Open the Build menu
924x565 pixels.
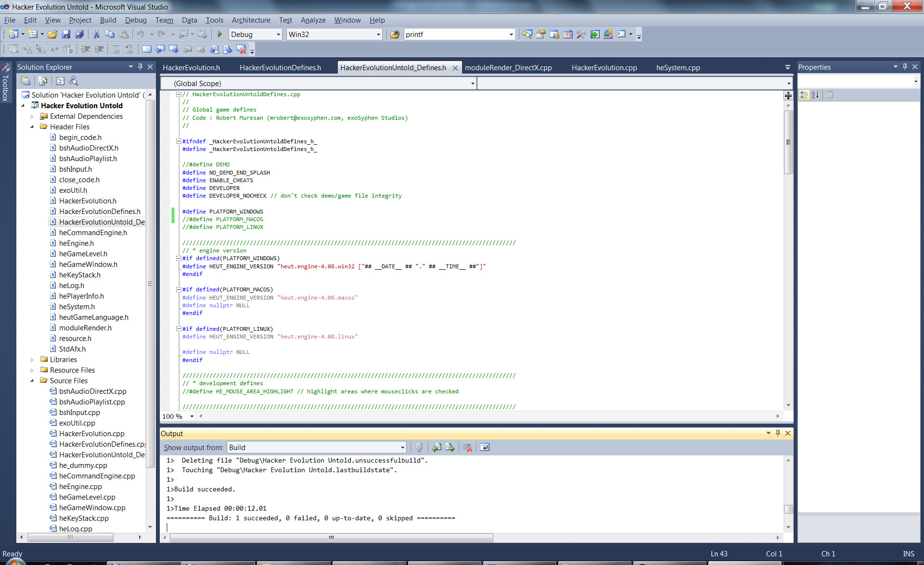pyautogui.click(x=108, y=20)
